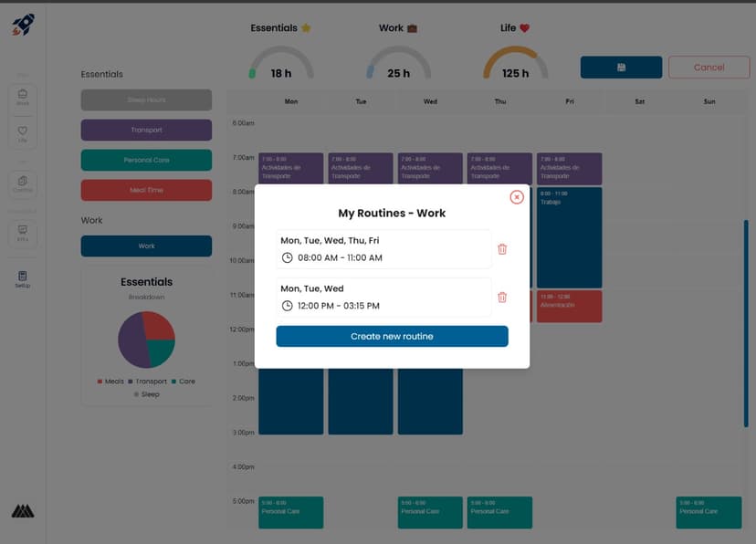
Task: Choose the red Meal Time category
Action: pos(146,190)
